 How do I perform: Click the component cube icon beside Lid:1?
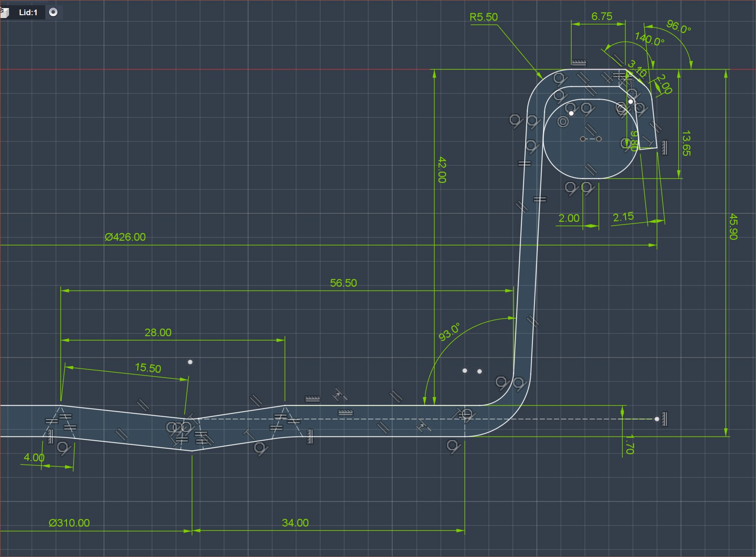pyautogui.click(x=4, y=12)
